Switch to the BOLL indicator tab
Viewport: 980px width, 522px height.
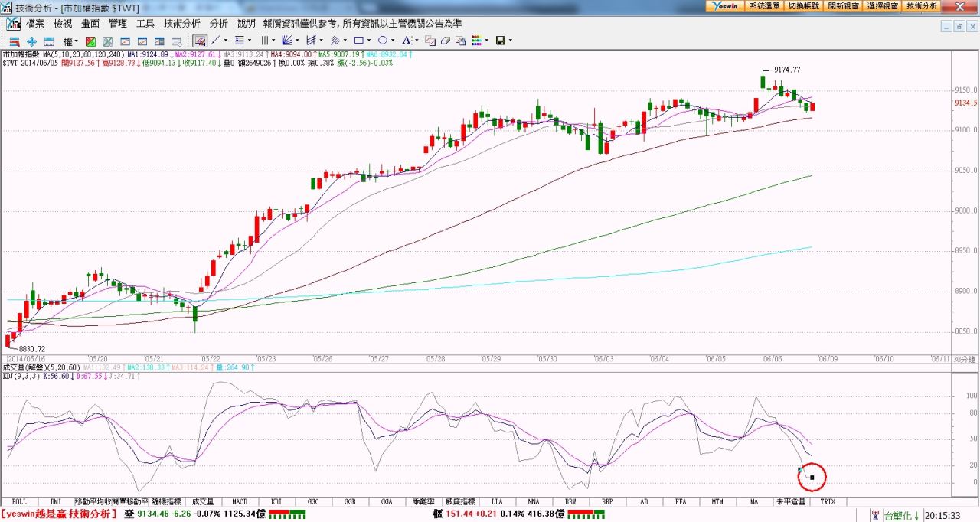(19, 501)
